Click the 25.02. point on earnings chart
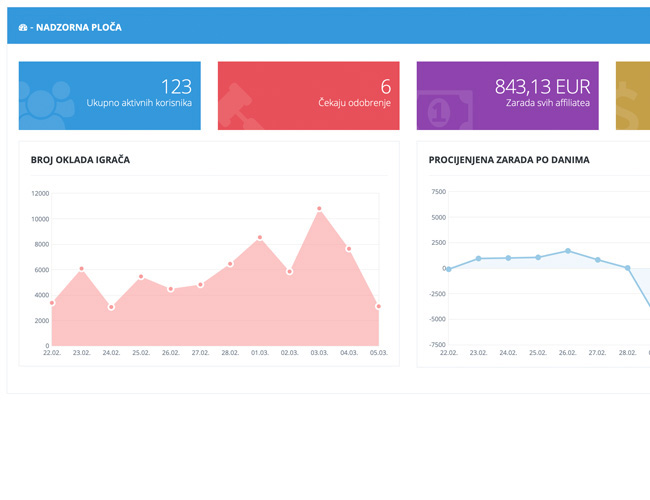This screenshot has height=500, width=650. (538, 257)
